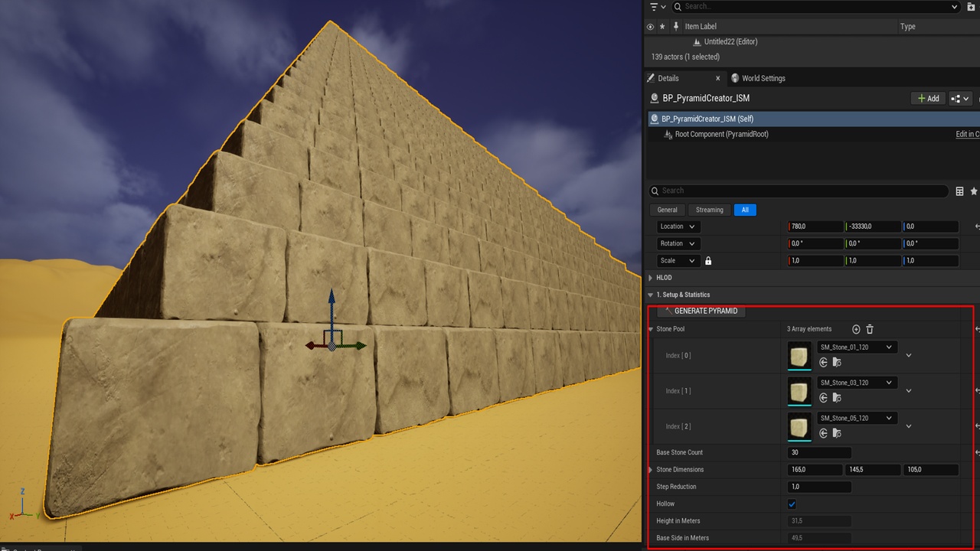Click the SM_Stone_01_120 thumbnail
Viewport: 980px width, 551px height.
799,356
